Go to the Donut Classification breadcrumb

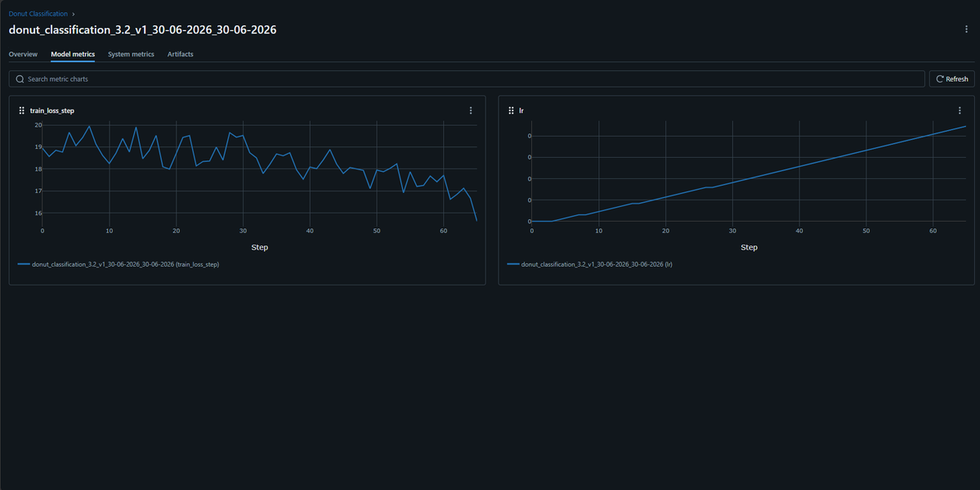(x=38, y=13)
